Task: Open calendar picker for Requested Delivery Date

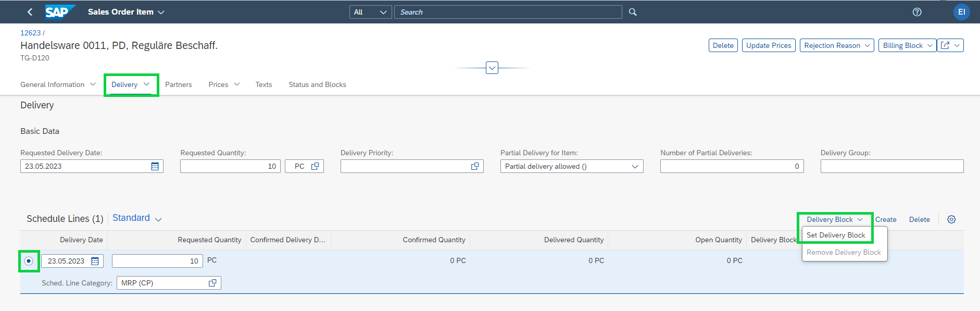Action: (155, 166)
